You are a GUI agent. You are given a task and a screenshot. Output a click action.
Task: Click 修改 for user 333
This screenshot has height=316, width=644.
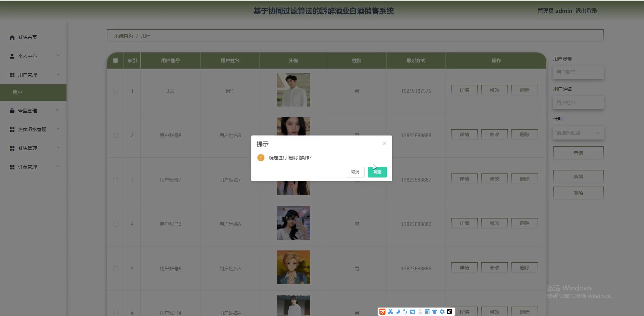point(495,90)
